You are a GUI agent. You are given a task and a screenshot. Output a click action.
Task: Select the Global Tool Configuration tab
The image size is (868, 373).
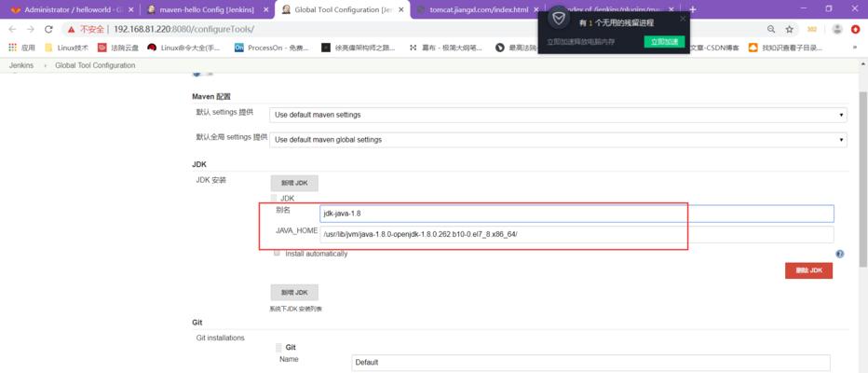[344, 10]
